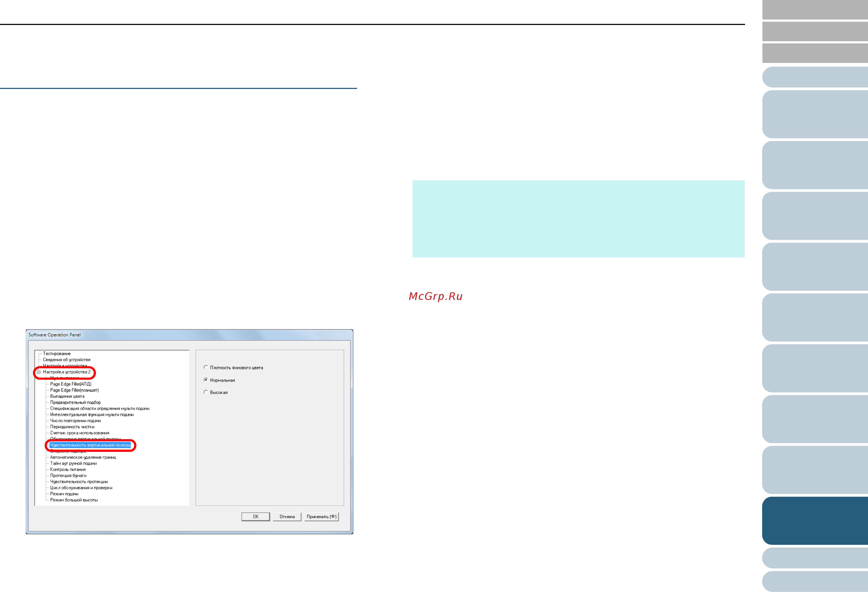Select Чувствительность вертикальной полосы item
Viewport: 868px width, 592px height.
pos(90,445)
